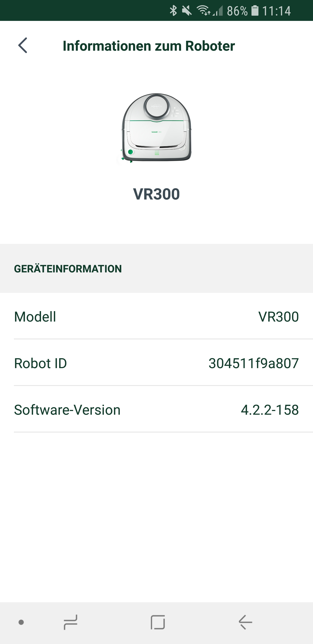Select the Software-Version row label
The height and width of the screenshot is (644, 313).
[x=67, y=410]
